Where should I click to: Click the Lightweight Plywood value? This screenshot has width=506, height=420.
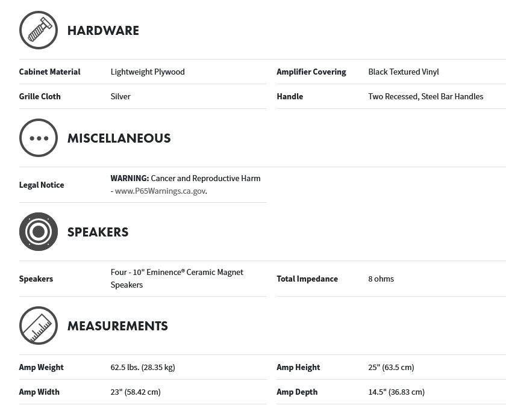[x=148, y=72]
